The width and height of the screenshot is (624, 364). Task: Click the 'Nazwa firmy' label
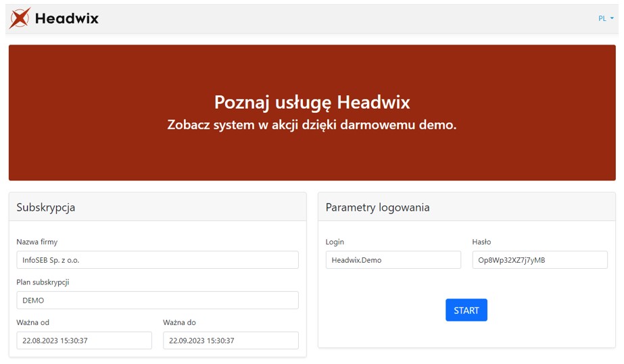tap(37, 242)
